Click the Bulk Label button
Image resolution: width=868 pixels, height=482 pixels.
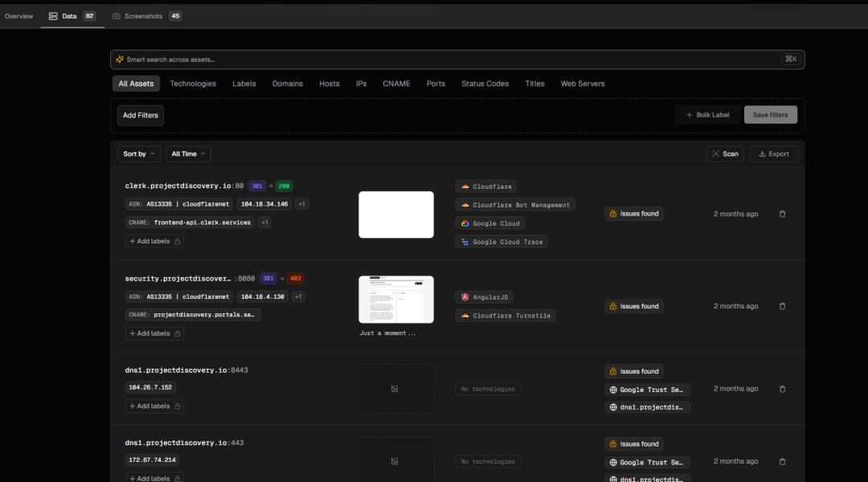(707, 115)
